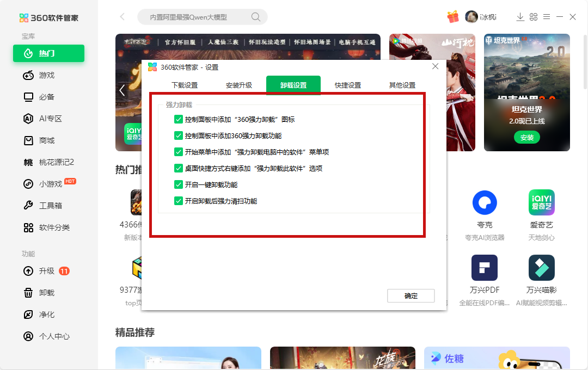The height and width of the screenshot is (370, 588).
Task: Open the gift box icon in title bar
Action: [453, 17]
